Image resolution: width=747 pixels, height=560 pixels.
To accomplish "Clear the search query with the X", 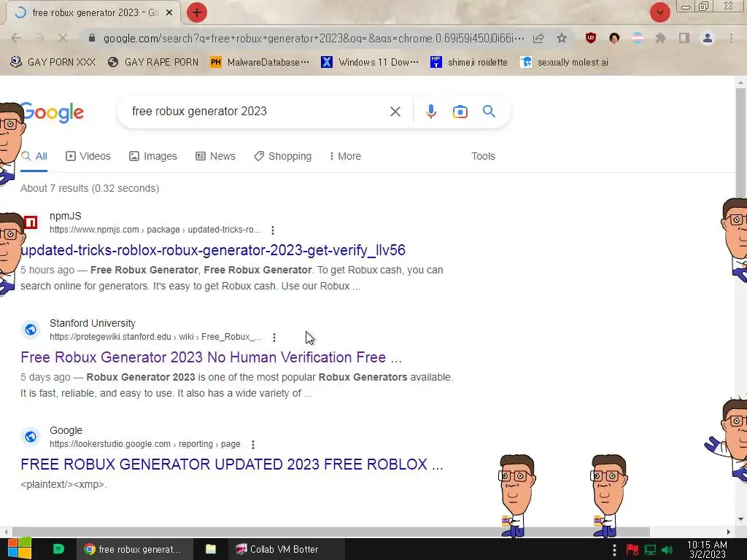I will (395, 112).
